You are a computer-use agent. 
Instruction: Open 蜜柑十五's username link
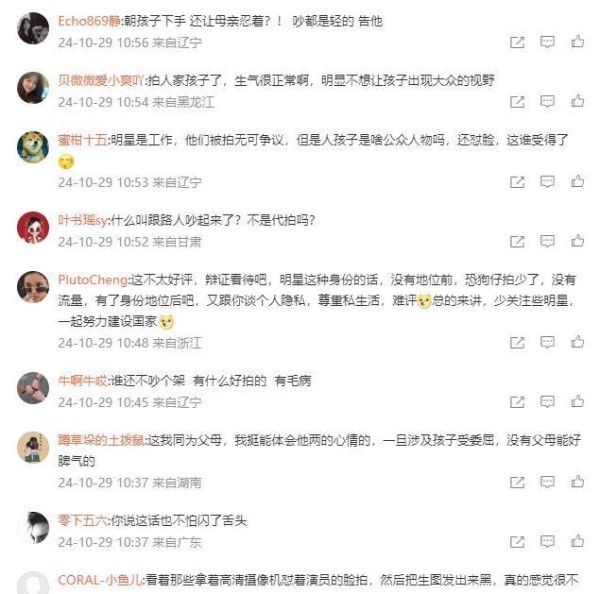83,140
